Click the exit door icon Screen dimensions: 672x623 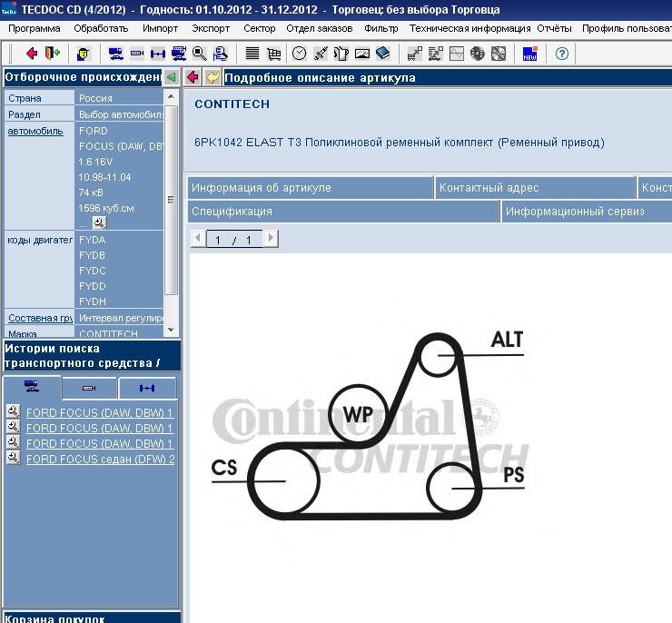tap(53, 54)
